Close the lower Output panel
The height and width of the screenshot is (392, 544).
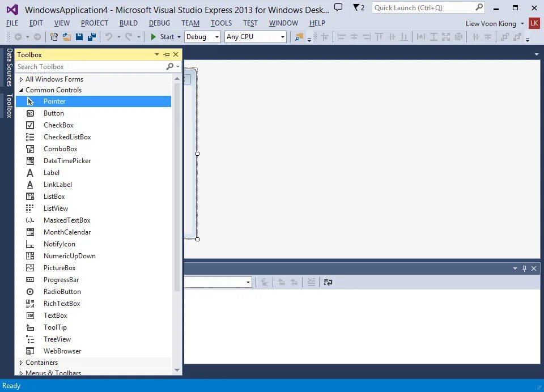click(534, 269)
